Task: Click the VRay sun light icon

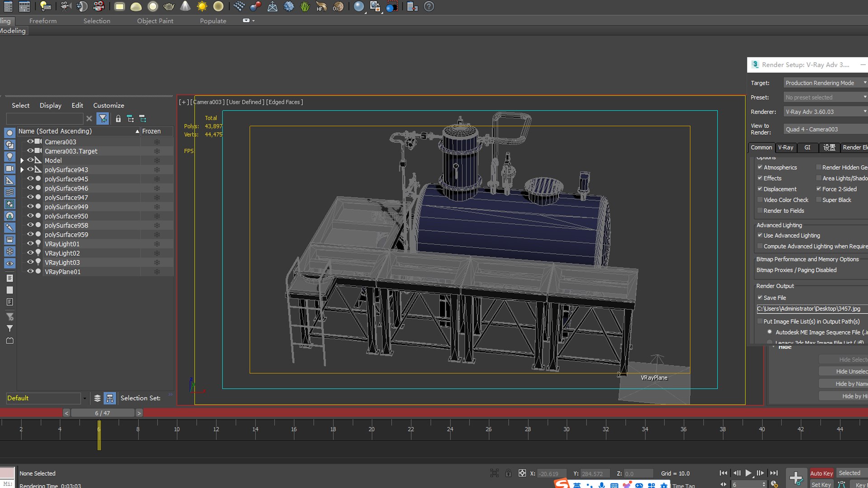Action: coord(202,6)
